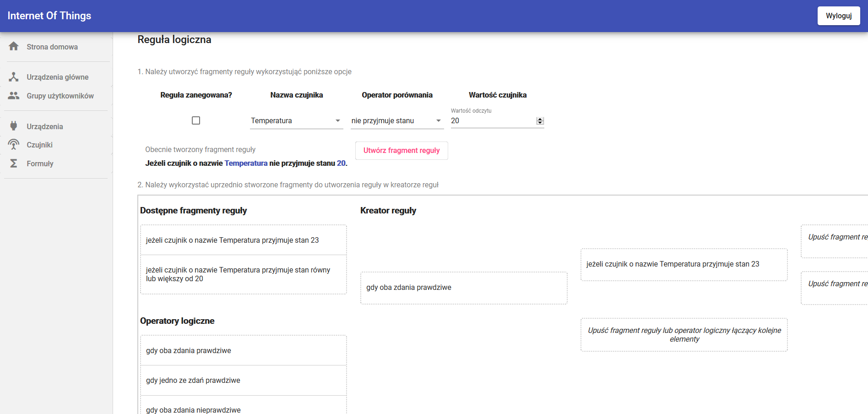This screenshot has height=414, width=868.
Task: Toggle the Reguła zanegowana checkbox
Action: (x=196, y=120)
